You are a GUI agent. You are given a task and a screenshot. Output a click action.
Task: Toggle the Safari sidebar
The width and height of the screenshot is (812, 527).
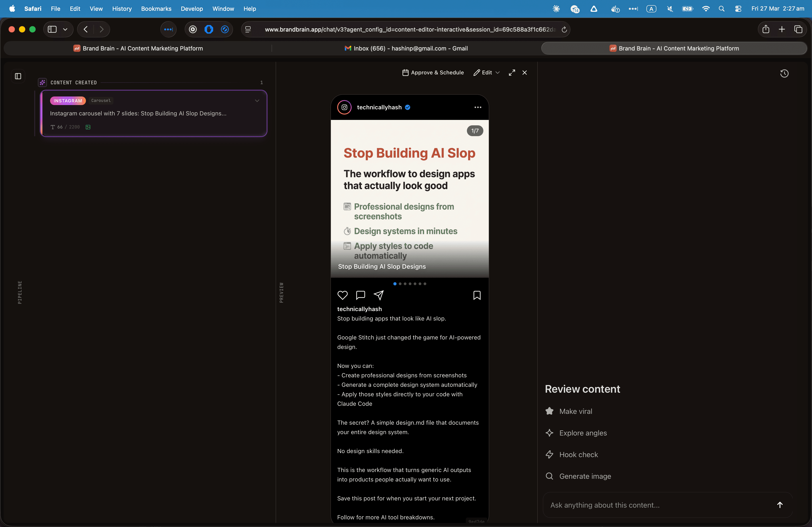52,29
